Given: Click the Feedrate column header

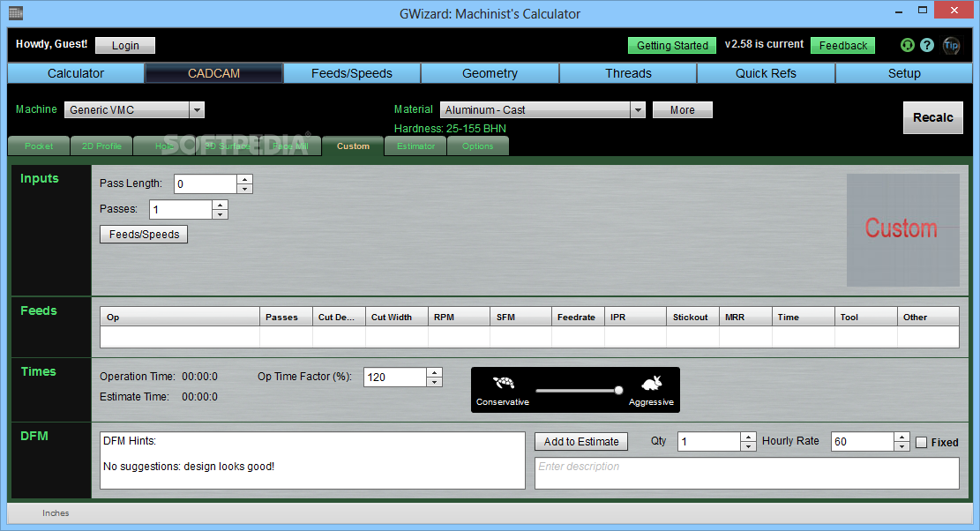Looking at the screenshot, I should click(x=578, y=317).
